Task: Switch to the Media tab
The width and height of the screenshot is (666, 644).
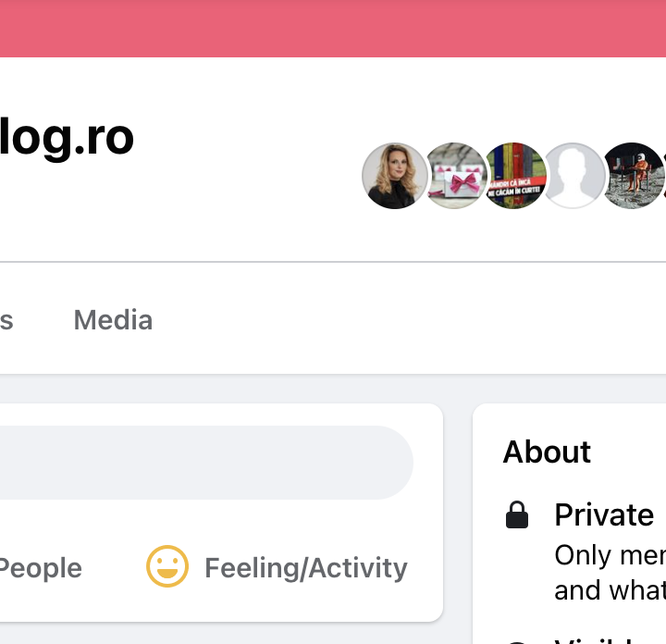Action: (113, 320)
